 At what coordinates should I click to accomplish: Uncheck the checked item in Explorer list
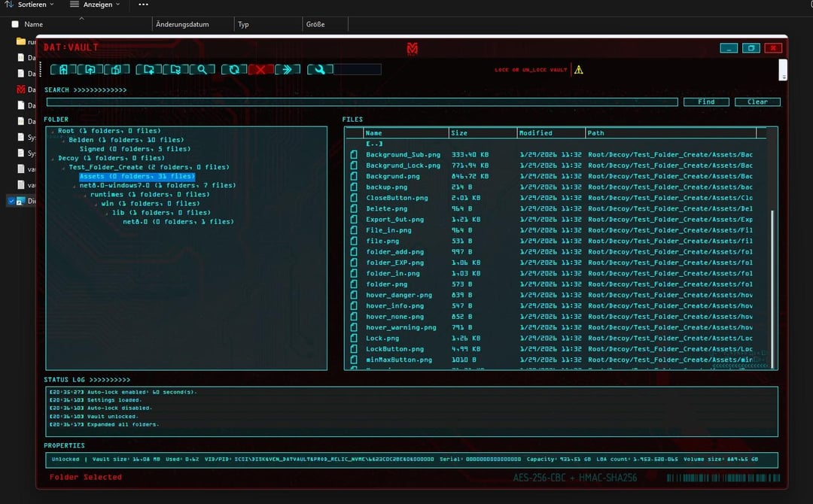pyautogui.click(x=11, y=201)
